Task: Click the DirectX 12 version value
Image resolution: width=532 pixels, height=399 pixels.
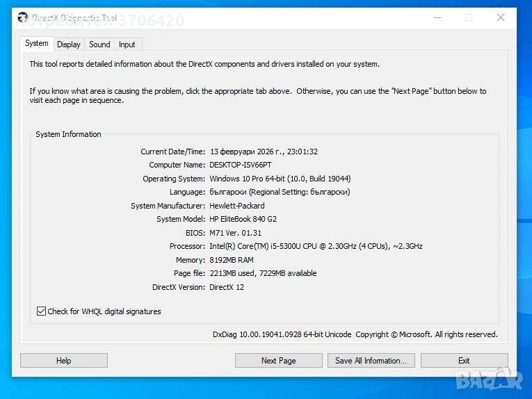Action: [227, 287]
